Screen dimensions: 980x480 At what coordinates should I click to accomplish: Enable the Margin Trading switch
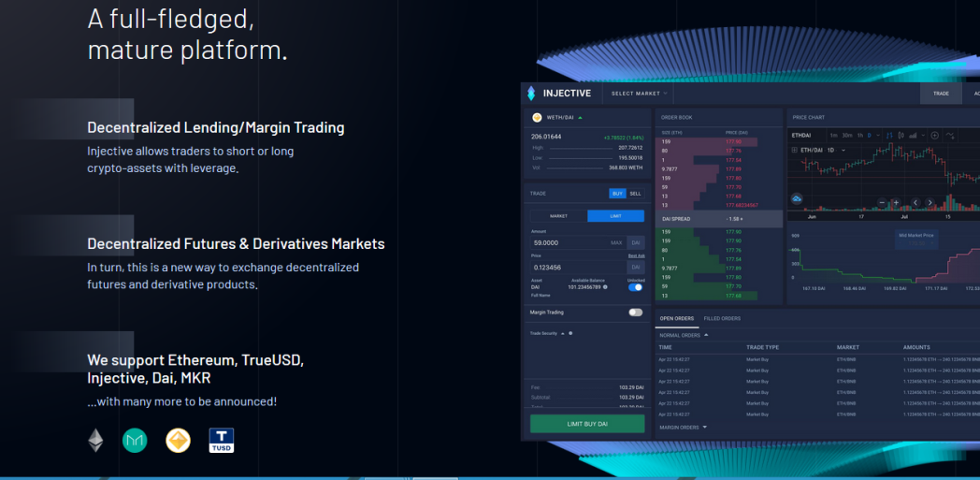pyautogui.click(x=636, y=312)
